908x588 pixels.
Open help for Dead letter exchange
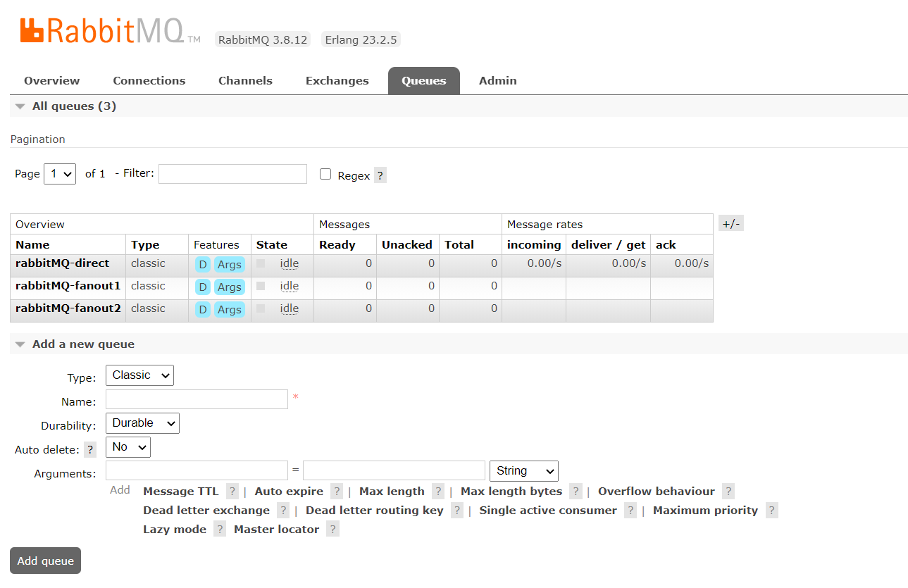[283, 511]
